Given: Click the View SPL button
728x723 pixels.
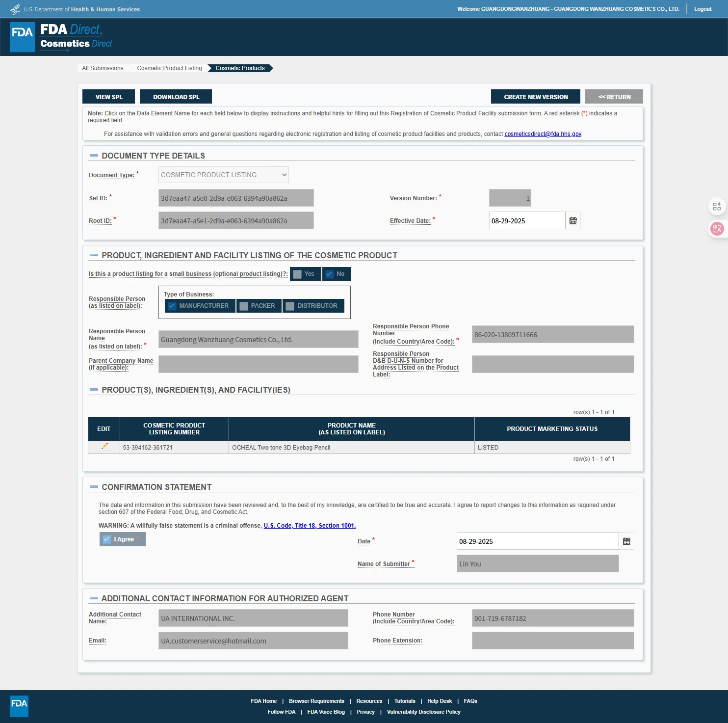Looking at the screenshot, I should [109, 97].
